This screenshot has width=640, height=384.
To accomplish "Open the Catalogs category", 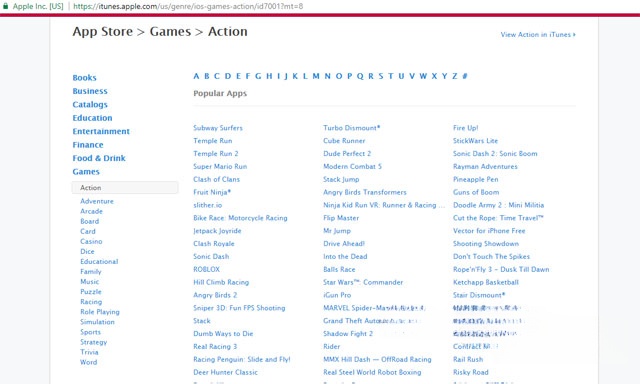I will (90, 104).
